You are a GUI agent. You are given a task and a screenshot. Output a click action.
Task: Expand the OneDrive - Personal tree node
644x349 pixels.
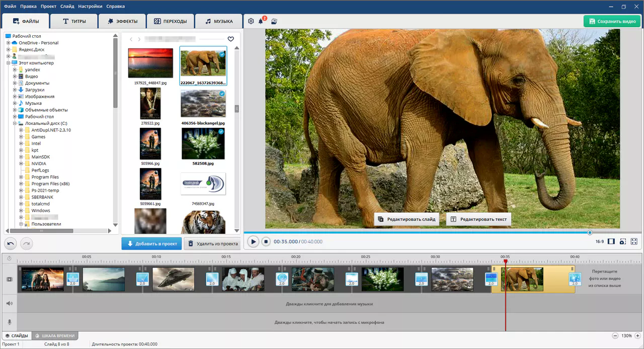pyautogui.click(x=8, y=43)
